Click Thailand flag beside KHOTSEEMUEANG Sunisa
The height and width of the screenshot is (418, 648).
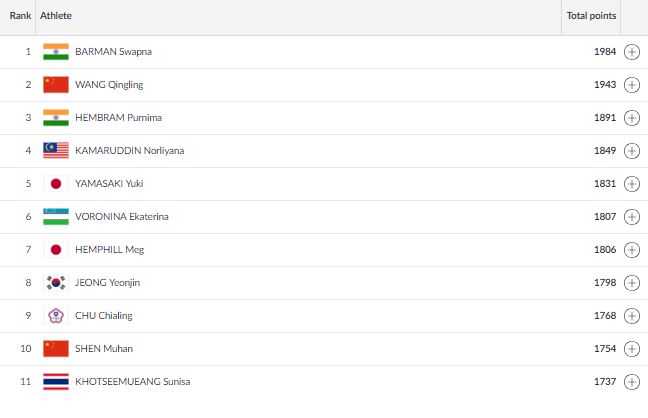[56, 382]
